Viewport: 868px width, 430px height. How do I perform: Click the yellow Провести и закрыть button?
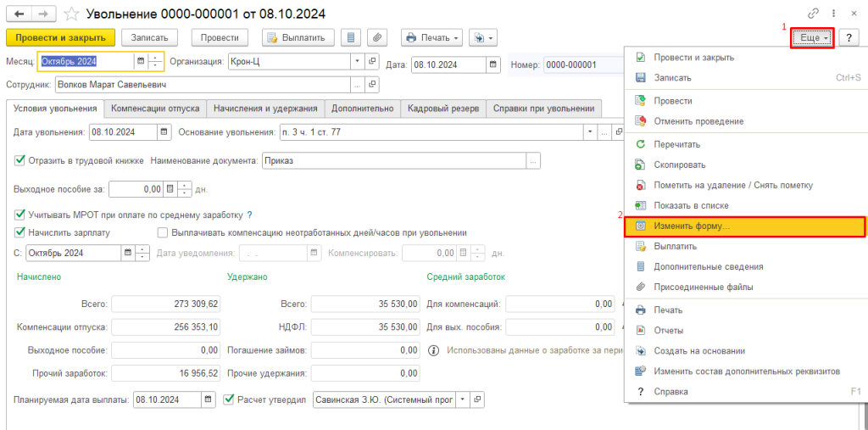[60, 37]
